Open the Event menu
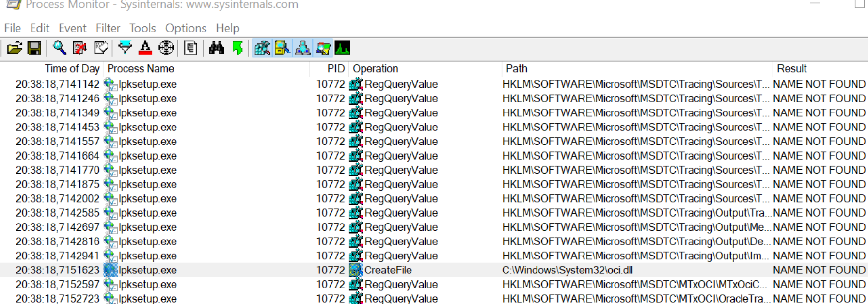Screen dimensions: 868x304 point(73,28)
